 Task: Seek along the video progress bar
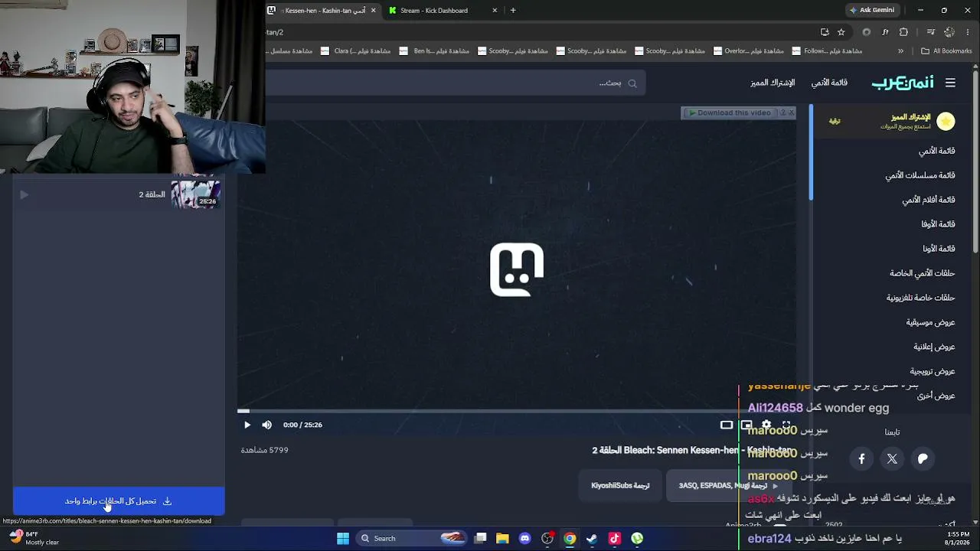click(517, 411)
